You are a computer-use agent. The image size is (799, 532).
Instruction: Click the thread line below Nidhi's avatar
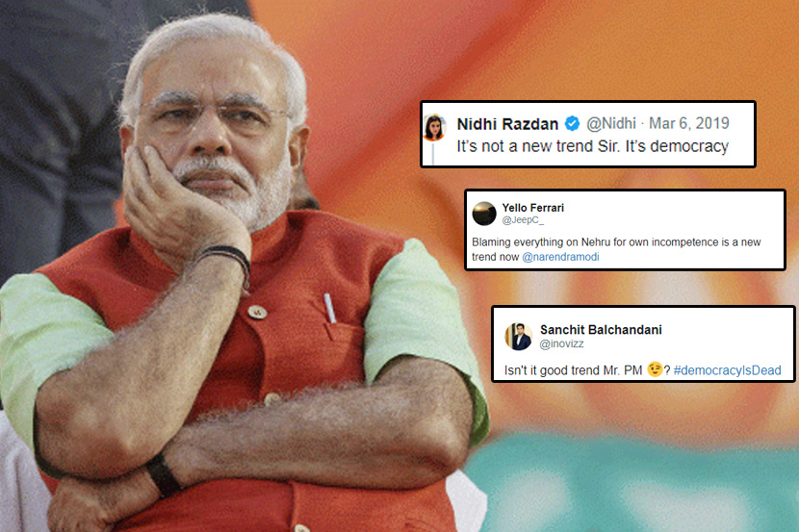(433, 154)
